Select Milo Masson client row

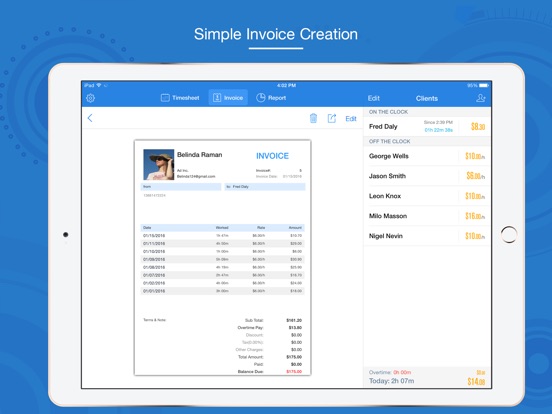tap(427, 216)
